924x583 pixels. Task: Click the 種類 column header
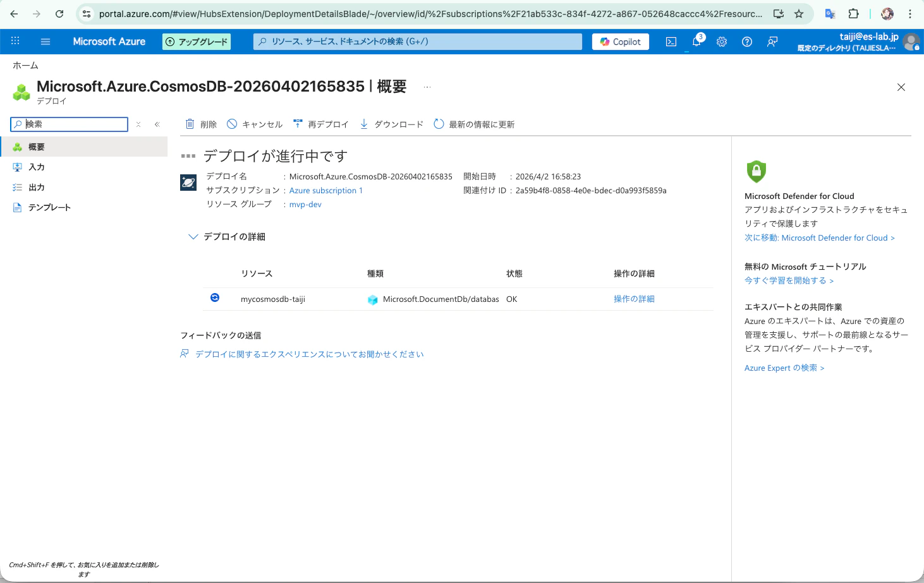click(x=375, y=273)
